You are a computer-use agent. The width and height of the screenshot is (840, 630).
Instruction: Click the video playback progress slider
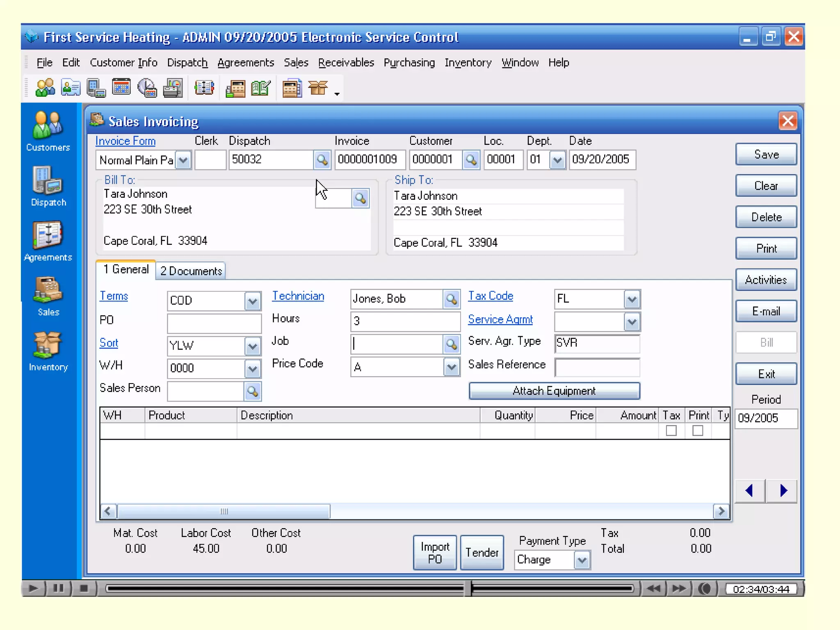pyautogui.click(x=369, y=589)
